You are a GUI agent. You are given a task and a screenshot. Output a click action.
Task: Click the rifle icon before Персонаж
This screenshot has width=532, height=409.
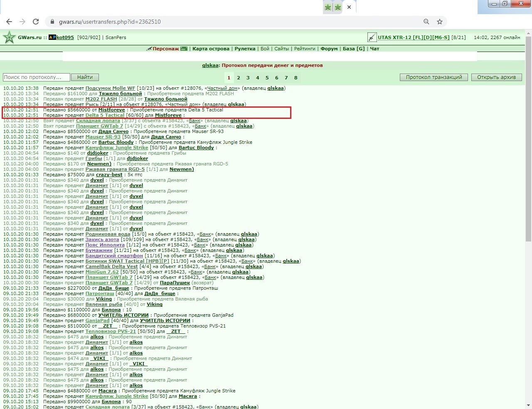tap(149, 49)
